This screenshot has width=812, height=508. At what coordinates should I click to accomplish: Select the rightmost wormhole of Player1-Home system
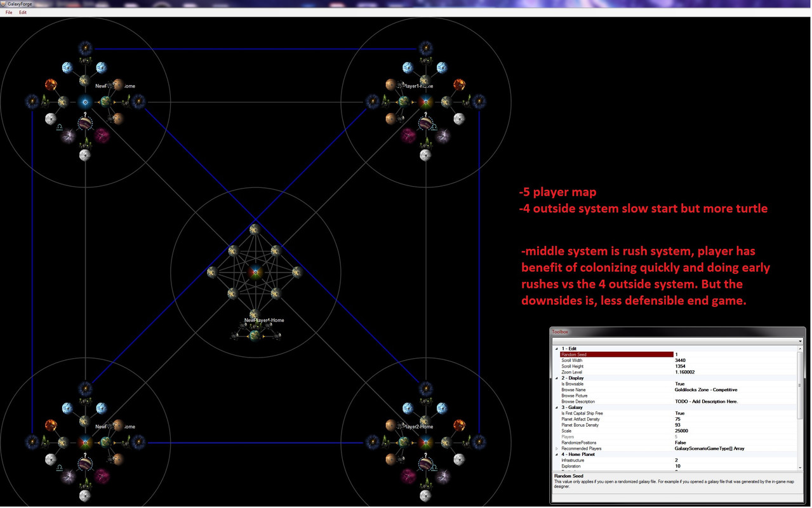tap(479, 102)
